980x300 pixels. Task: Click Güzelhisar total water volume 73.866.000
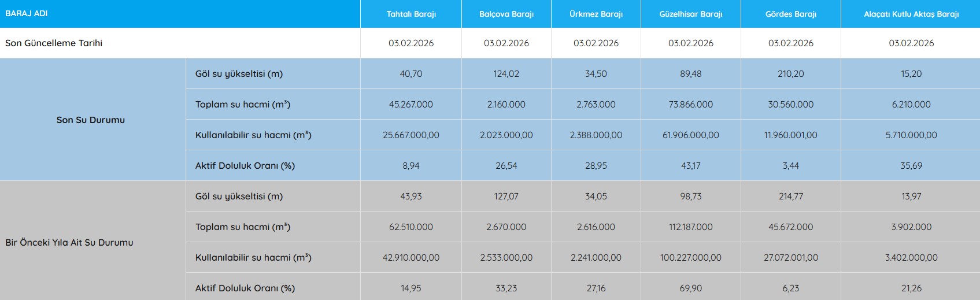point(690,105)
